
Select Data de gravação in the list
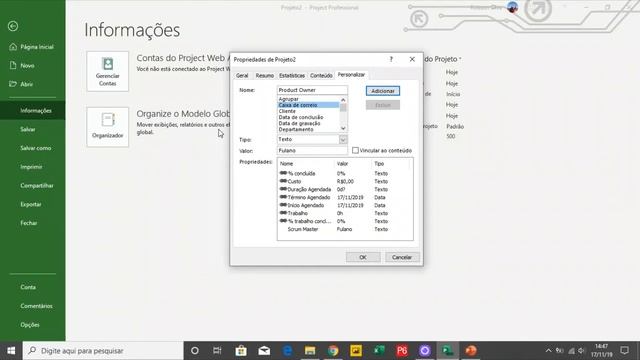pyautogui.click(x=308, y=123)
